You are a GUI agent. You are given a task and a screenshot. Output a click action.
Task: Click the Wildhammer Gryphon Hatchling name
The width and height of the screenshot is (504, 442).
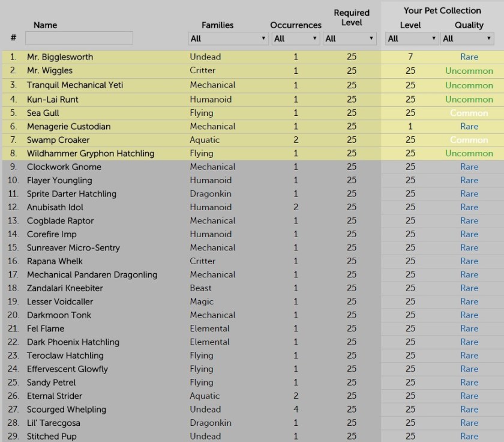[91, 153]
